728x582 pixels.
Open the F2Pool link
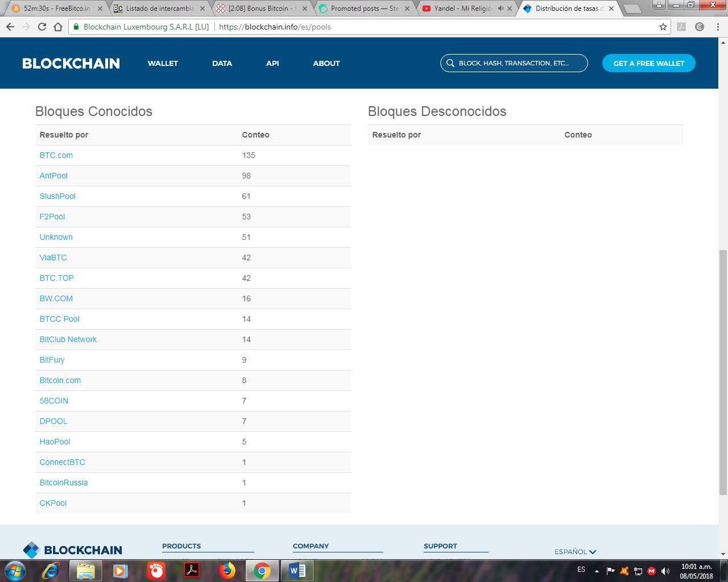pyautogui.click(x=52, y=217)
